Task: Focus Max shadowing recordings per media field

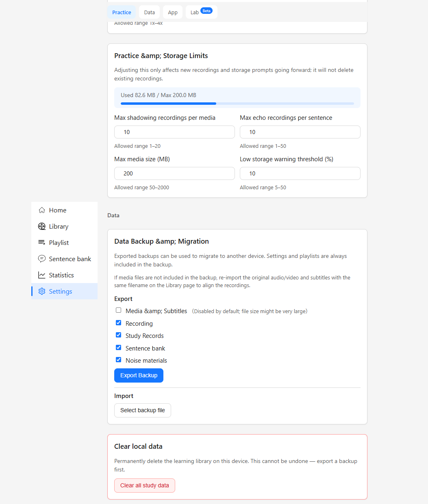Action: [174, 132]
